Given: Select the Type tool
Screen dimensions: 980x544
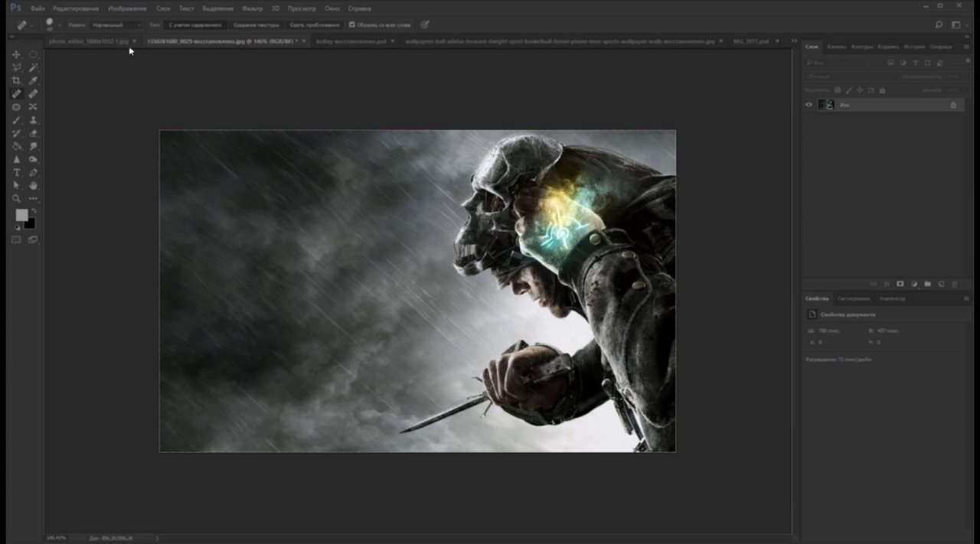Looking at the screenshot, I should tap(16, 172).
